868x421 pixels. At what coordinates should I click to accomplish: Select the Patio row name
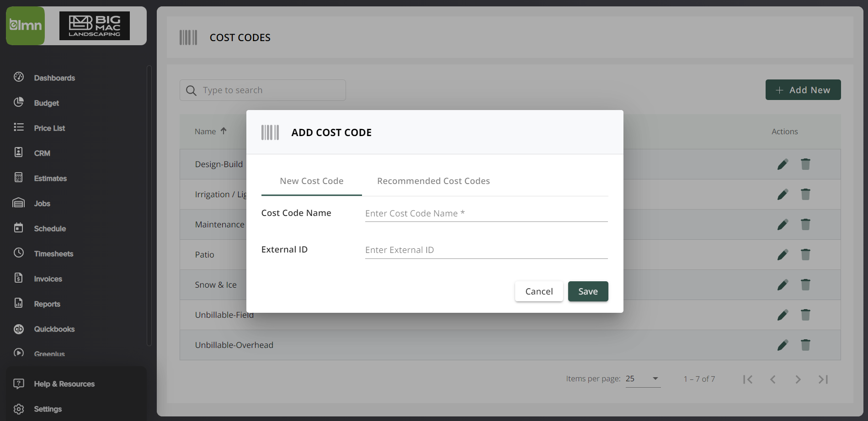(204, 255)
